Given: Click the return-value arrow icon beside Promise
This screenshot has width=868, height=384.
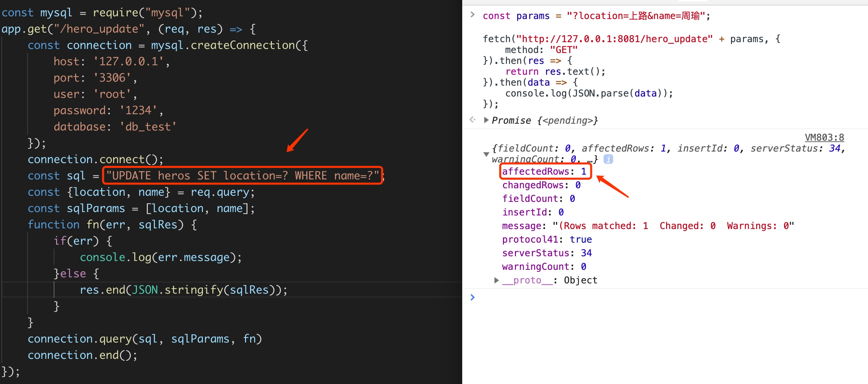Looking at the screenshot, I should pyautogui.click(x=472, y=120).
